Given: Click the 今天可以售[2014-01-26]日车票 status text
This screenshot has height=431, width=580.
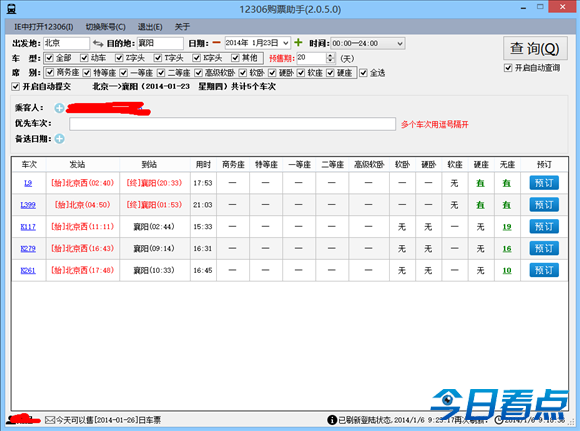Looking at the screenshot, I should click(108, 420).
